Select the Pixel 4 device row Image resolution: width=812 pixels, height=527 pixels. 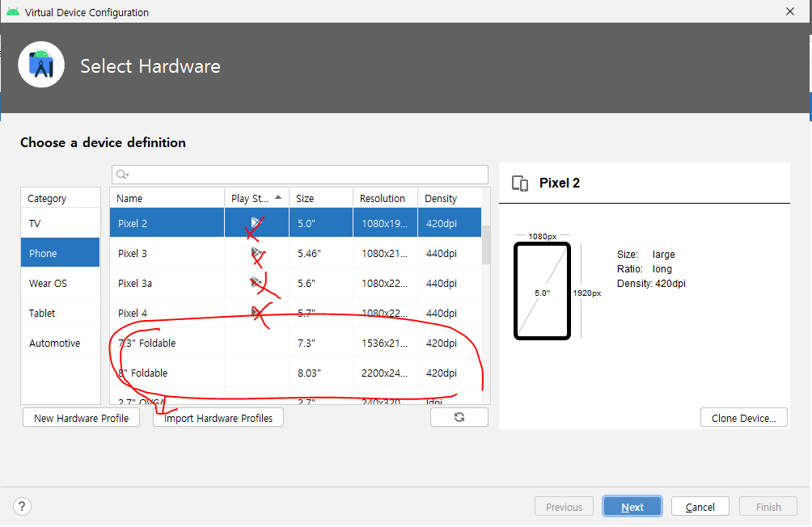pyautogui.click(x=296, y=313)
